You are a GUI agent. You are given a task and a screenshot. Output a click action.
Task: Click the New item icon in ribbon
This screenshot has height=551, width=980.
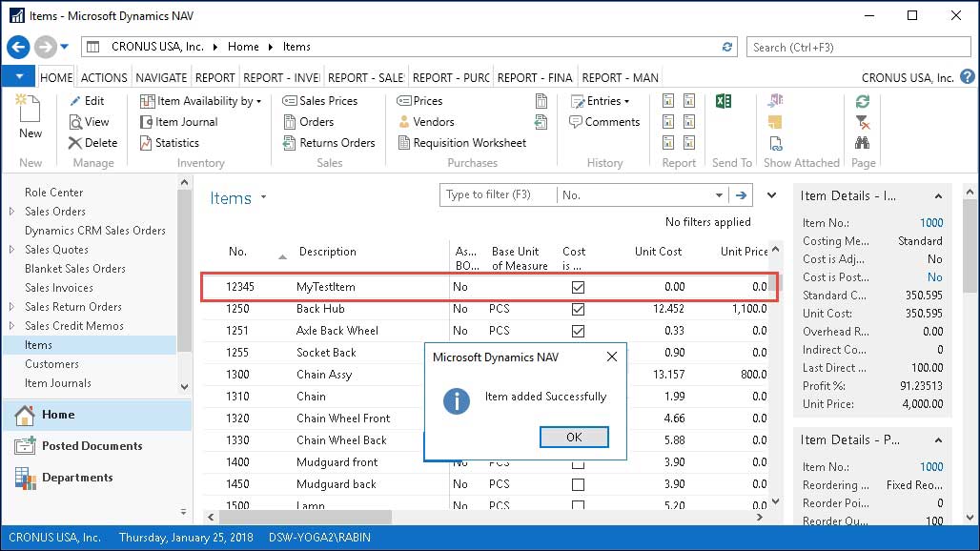(x=31, y=118)
